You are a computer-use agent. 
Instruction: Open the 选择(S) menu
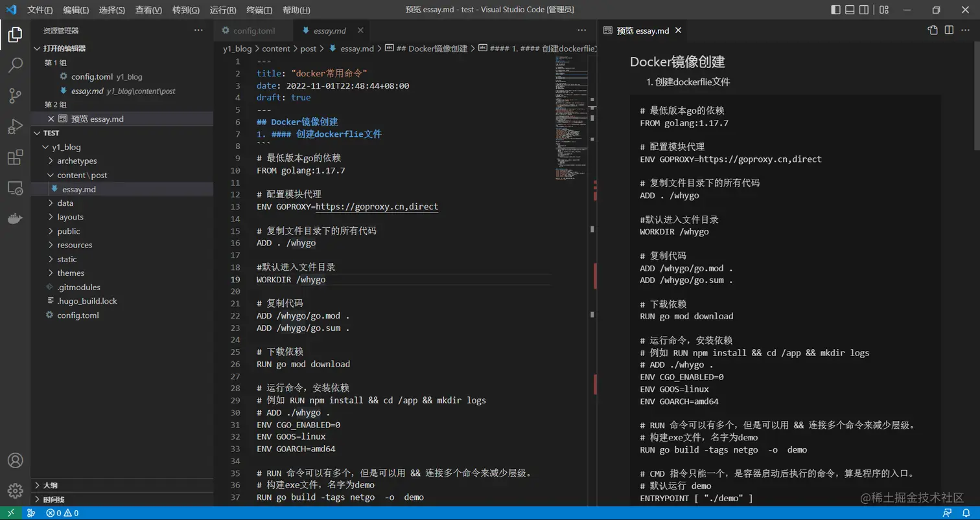pos(112,10)
